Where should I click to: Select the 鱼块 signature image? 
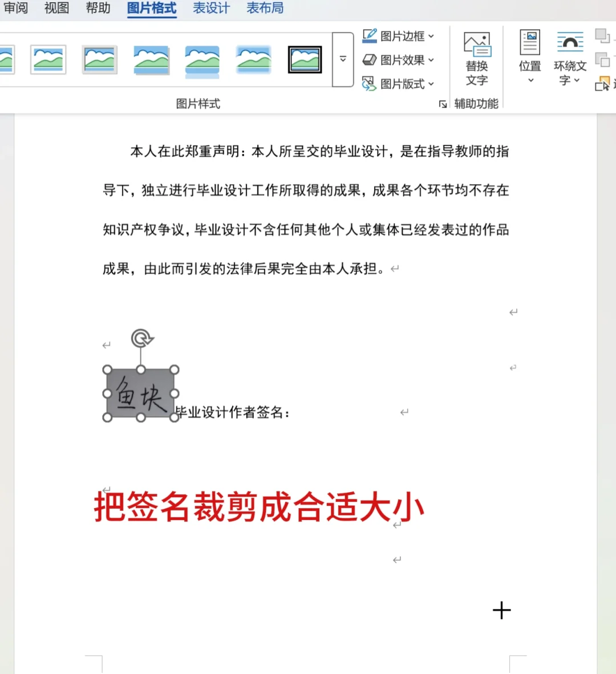point(140,393)
